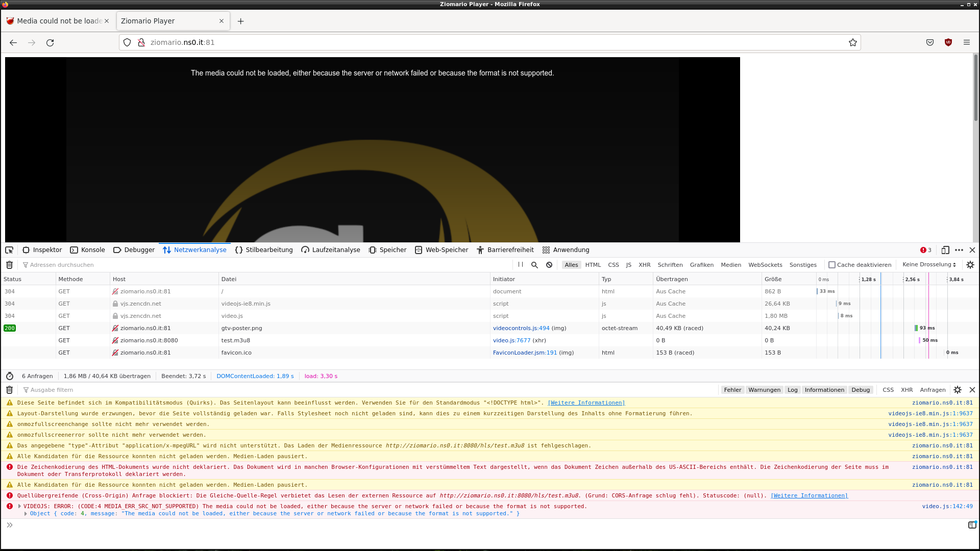Toggle responsive design mode icon
This screenshot has height=551, width=980.
click(945, 250)
